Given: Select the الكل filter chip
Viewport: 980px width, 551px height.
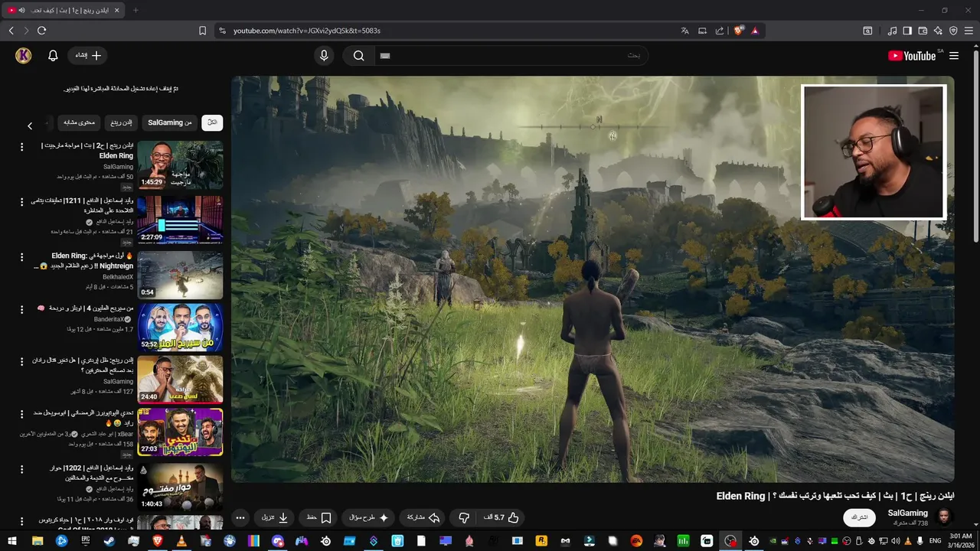Looking at the screenshot, I should pyautogui.click(x=212, y=122).
